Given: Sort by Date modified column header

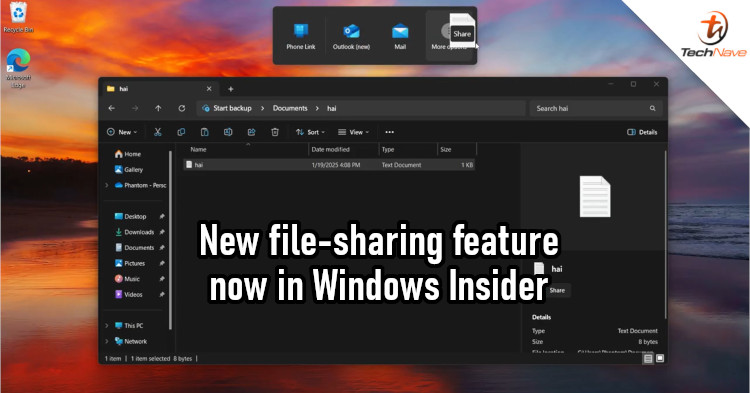Looking at the screenshot, I should pos(344,150).
